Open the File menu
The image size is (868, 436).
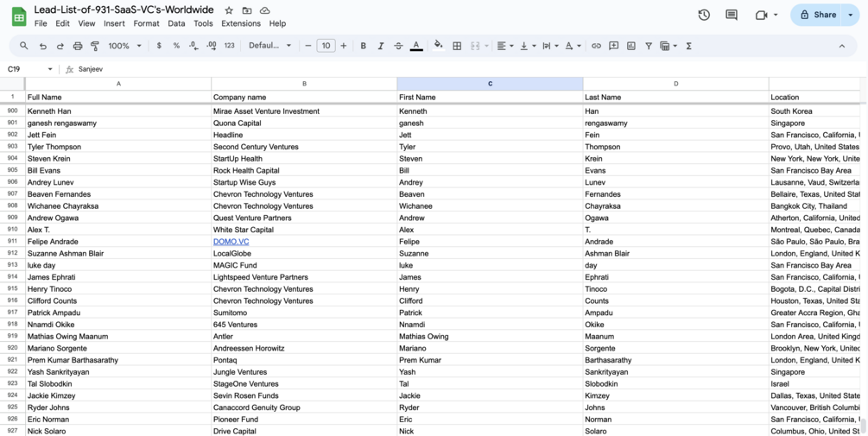(x=41, y=23)
